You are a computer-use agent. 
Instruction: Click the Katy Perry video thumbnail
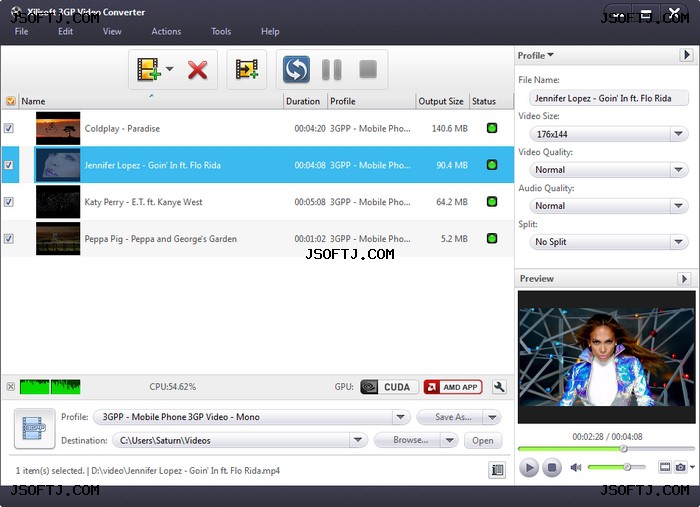(x=58, y=202)
